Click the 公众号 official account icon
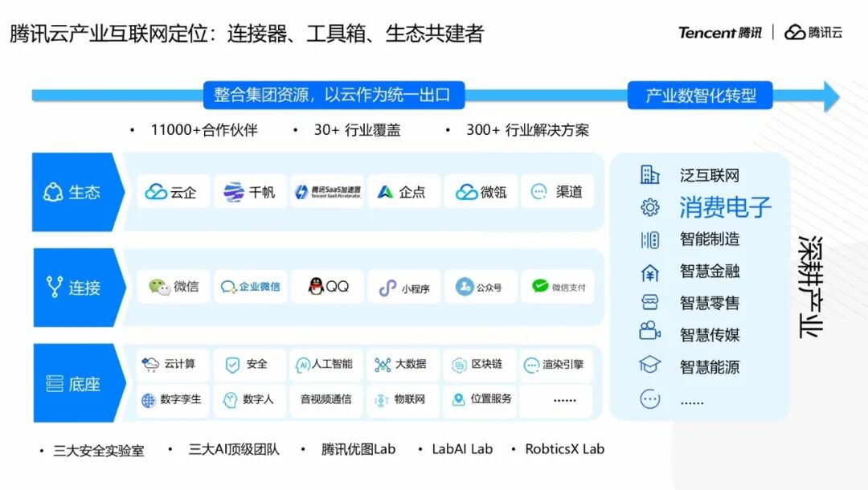Viewport: 868px width, 490px height. click(465, 287)
